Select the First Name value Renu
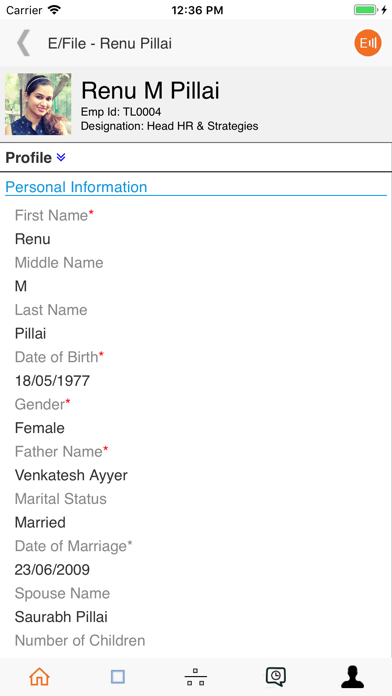 [x=32, y=239]
